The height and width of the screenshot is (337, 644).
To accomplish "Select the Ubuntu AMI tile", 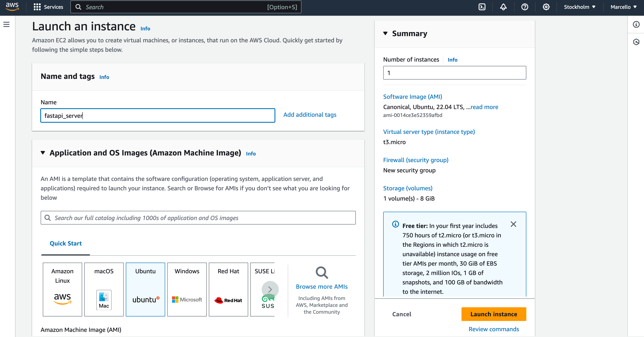I will [x=145, y=289].
